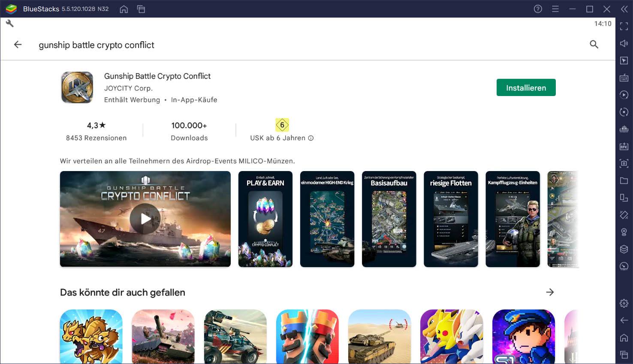Open the HIGH-END Krieg screenshot
This screenshot has height=364, width=633.
tap(327, 219)
